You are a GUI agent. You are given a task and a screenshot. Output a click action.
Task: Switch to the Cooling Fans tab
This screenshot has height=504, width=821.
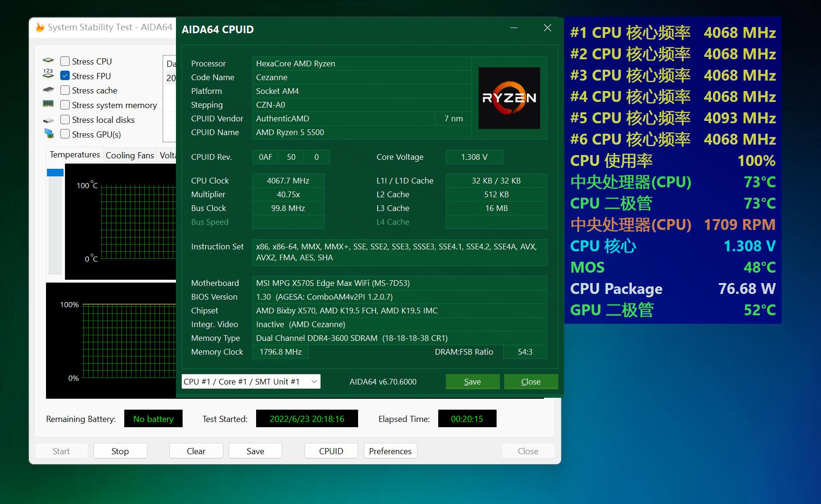coord(129,155)
